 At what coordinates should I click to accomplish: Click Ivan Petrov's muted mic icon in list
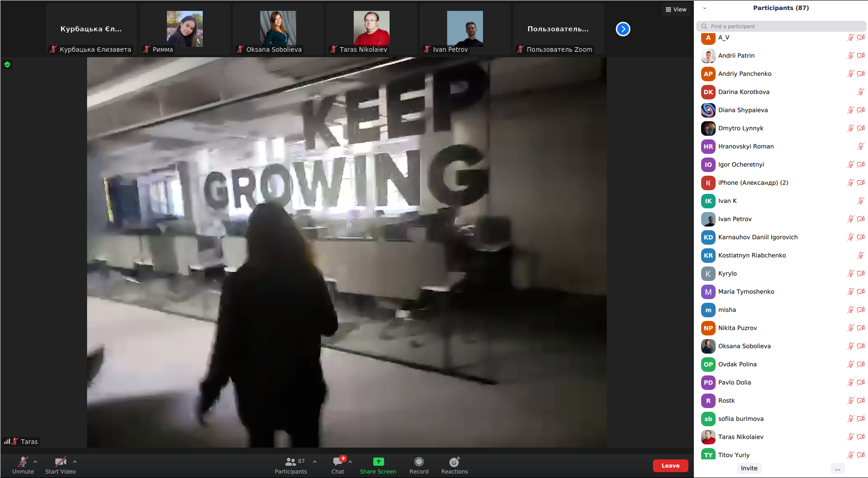click(850, 219)
